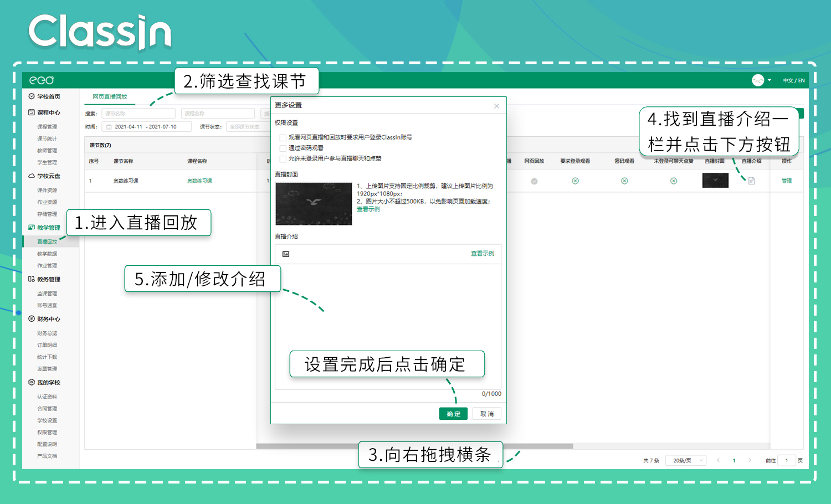Click the 前往 page number input
Image resolution: width=831 pixels, height=504 pixels.
(787, 461)
